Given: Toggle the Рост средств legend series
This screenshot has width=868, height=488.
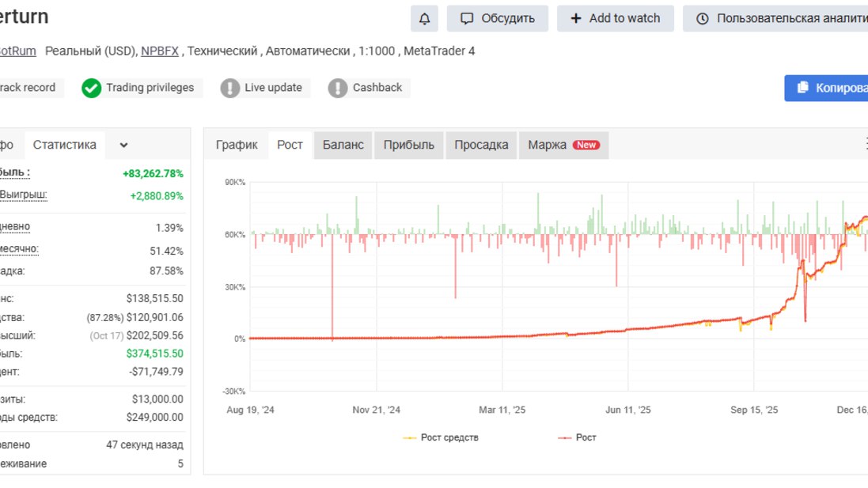Looking at the screenshot, I should [441, 437].
